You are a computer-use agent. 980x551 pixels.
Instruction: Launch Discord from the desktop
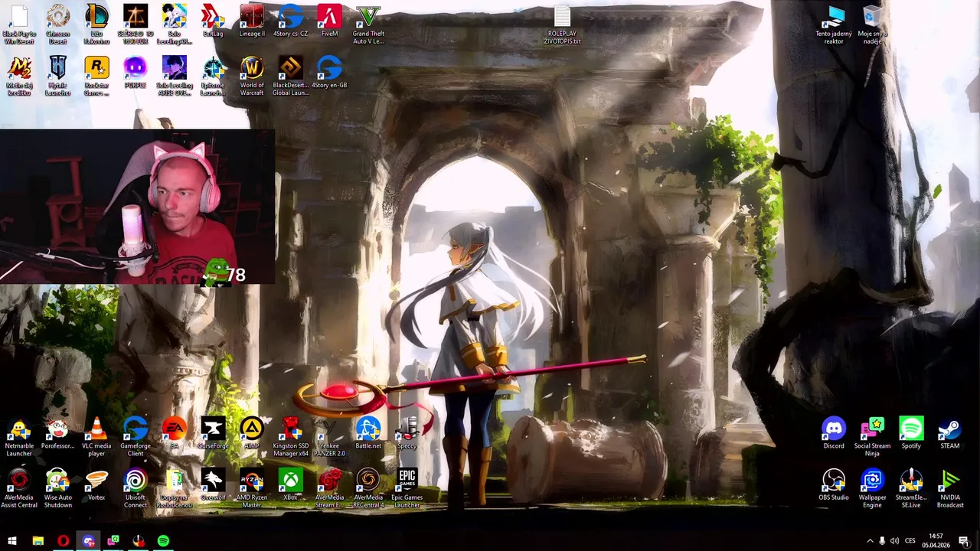[834, 433]
